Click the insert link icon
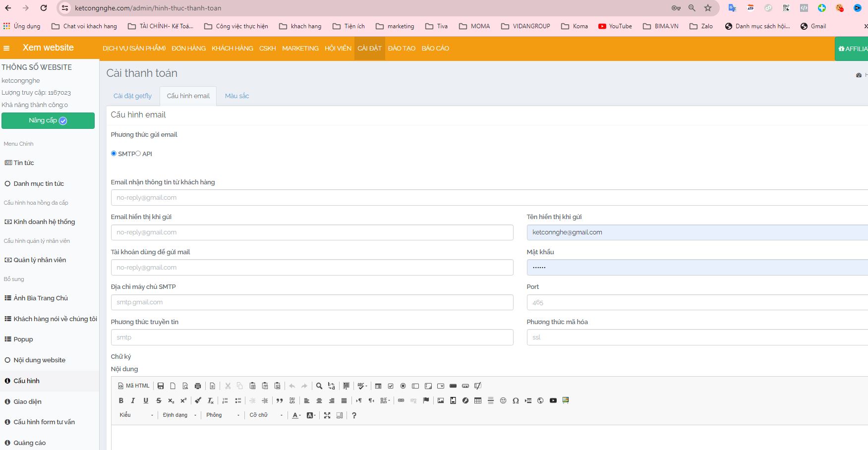 tap(401, 400)
